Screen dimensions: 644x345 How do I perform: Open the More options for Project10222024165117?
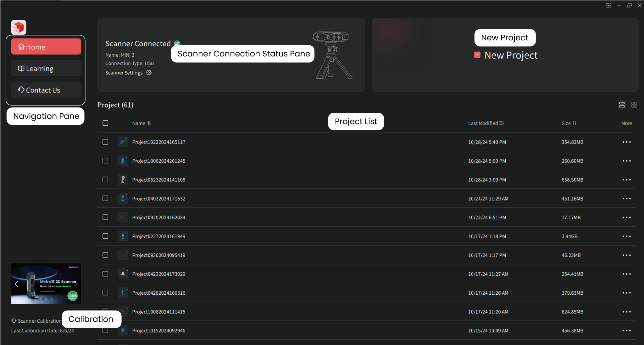pos(626,142)
